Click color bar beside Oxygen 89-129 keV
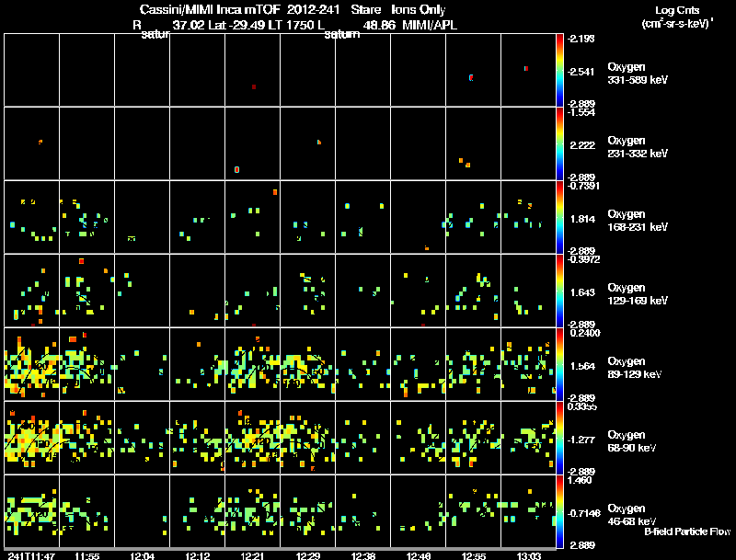The image size is (736, 560). pos(559,364)
